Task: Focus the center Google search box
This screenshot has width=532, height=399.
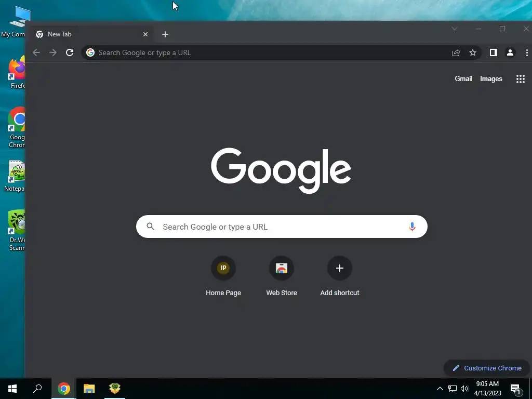Action: (282, 227)
